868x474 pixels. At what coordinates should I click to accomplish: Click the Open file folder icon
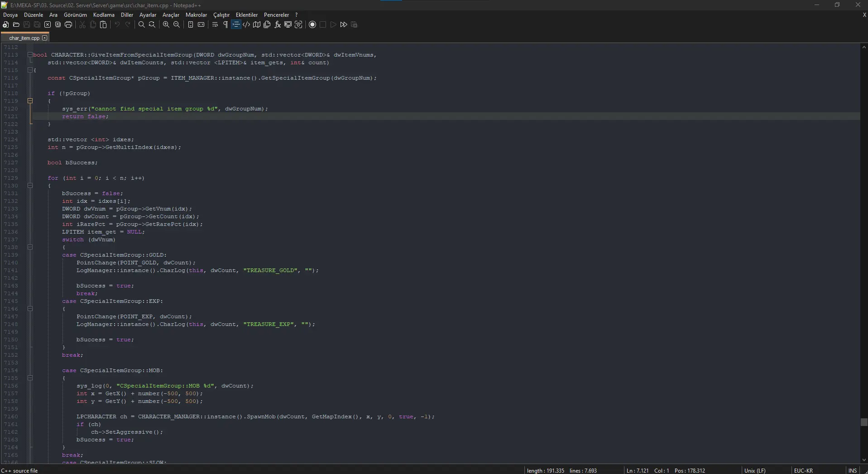16,24
